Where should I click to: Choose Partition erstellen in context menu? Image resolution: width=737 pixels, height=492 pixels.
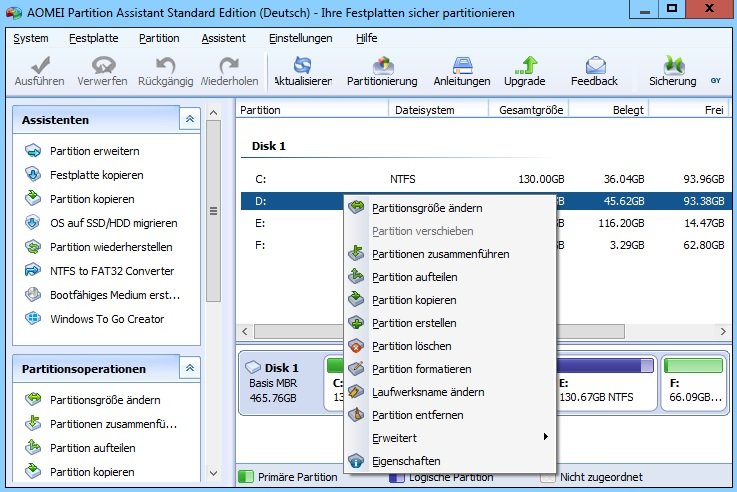(x=450, y=323)
